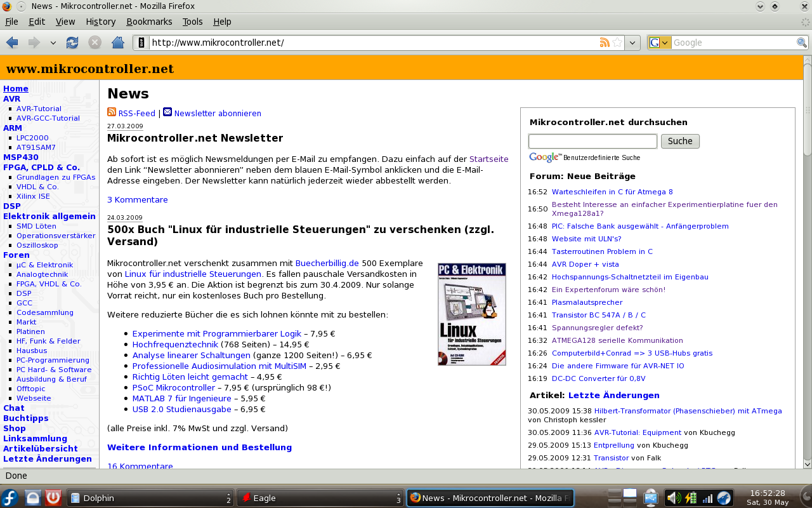Open the View menu

65,22
